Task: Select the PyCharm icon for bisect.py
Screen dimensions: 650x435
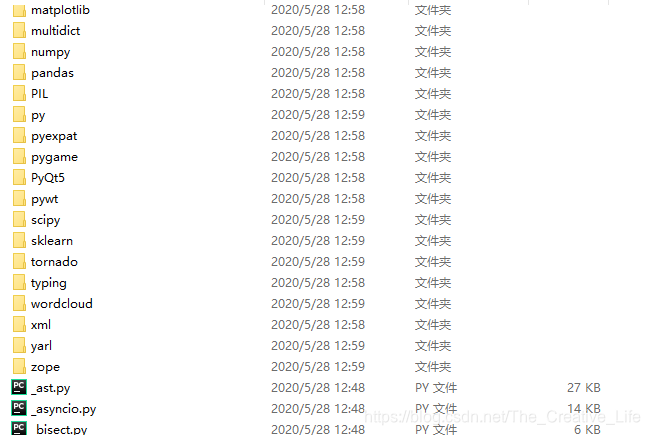Action: pyautogui.click(x=19, y=428)
